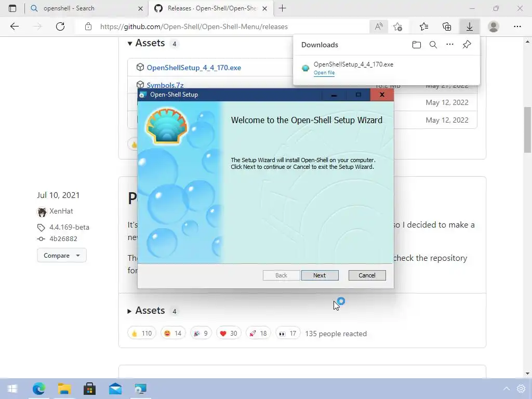
Task: Click the thumbs up 110 reaction
Action: [141, 333]
